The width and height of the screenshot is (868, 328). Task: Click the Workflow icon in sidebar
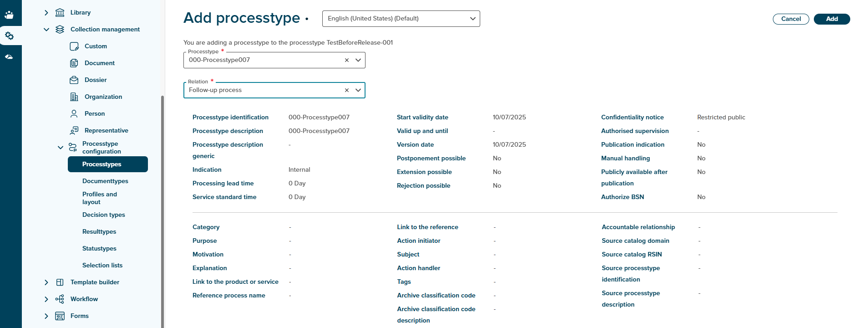pos(60,299)
